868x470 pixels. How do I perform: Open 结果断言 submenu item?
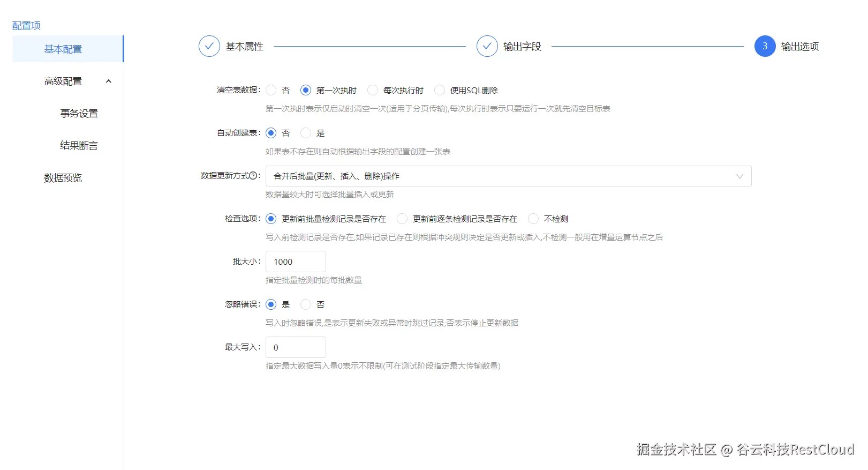coord(79,146)
